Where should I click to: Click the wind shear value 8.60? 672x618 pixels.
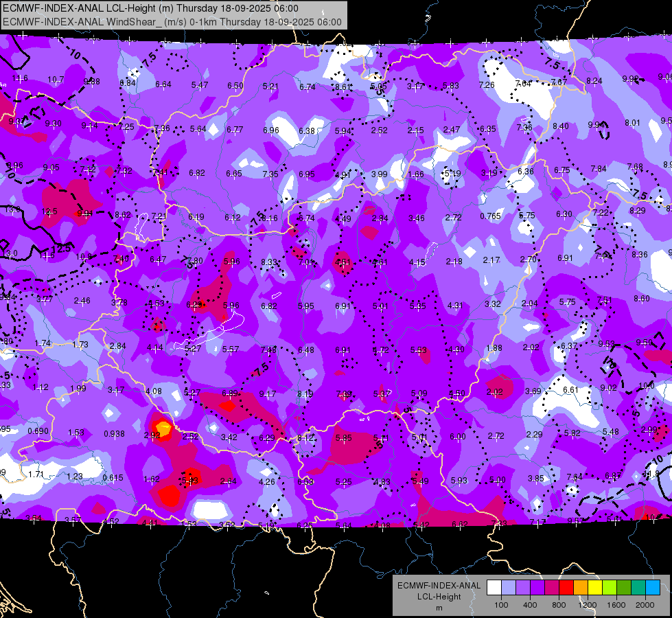(642, 298)
